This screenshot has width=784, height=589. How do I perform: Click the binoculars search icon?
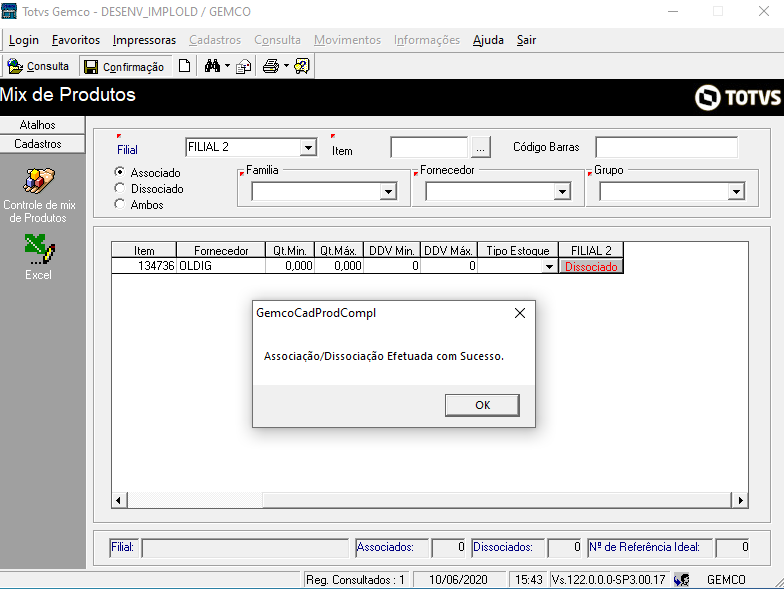pos(212,66)
